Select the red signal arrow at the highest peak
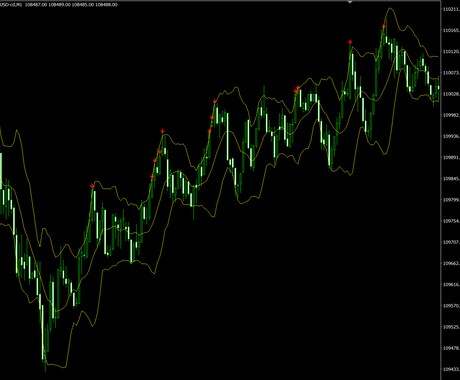The width and height of the screenshot is (460, 380). (x=384, y=26)
